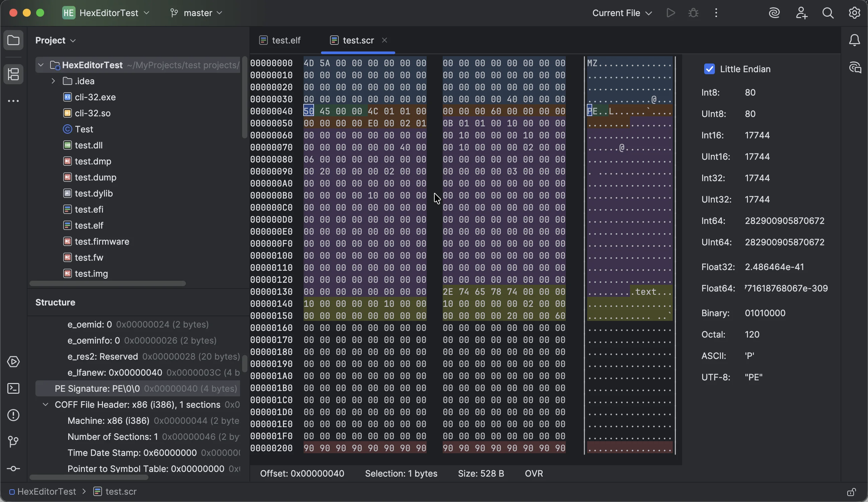Select test.dll in project tree
Screen dimensions: 868x502
83,145
